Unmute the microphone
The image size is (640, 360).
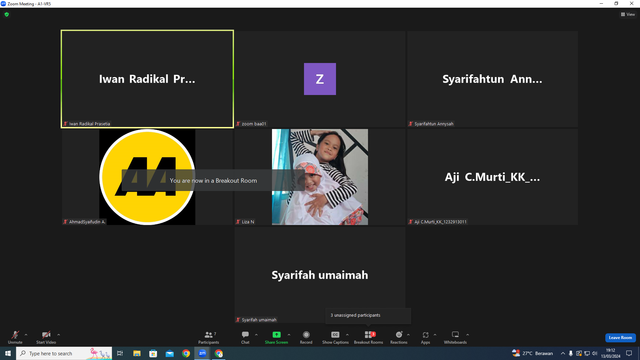tap(15, 338)
